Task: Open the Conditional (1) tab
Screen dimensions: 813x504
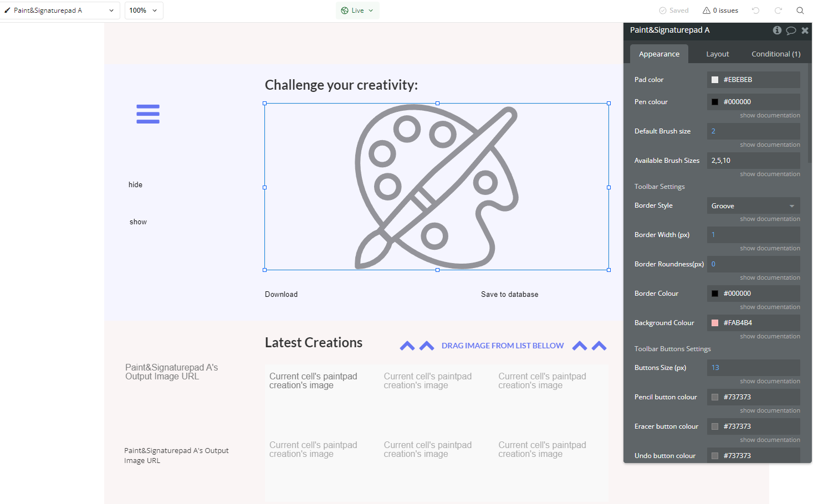Action: pyautogui.click(x=775, y=54)
